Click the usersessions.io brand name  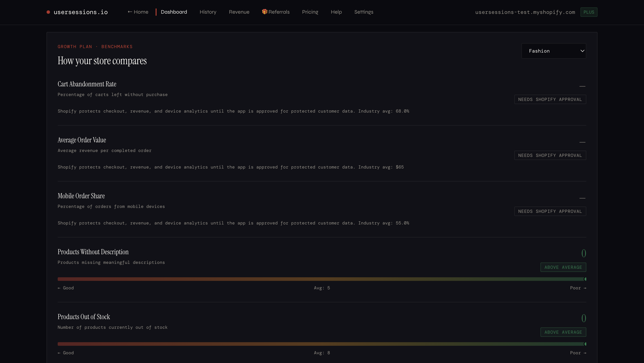click(81, 12)
